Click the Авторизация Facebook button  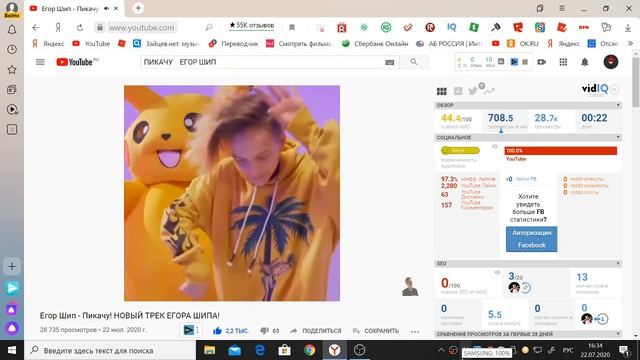(x=531, y=239)
